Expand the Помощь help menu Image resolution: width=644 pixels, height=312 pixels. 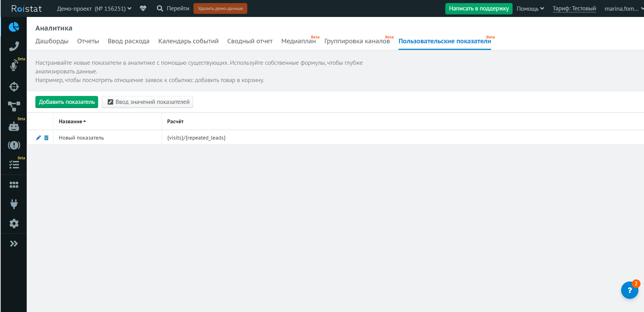[x=530, y=9]
